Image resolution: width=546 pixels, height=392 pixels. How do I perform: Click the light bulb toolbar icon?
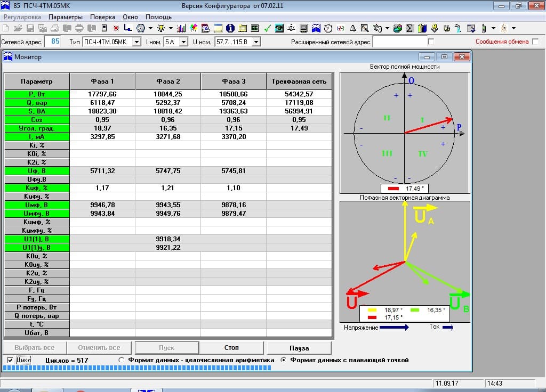click(160, 28)
